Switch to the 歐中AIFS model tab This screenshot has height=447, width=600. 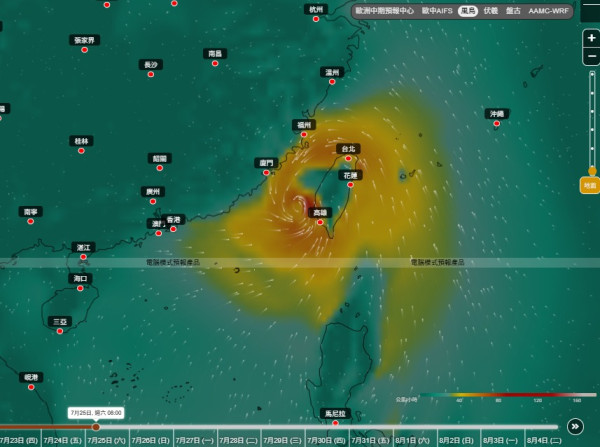[437, 11]
